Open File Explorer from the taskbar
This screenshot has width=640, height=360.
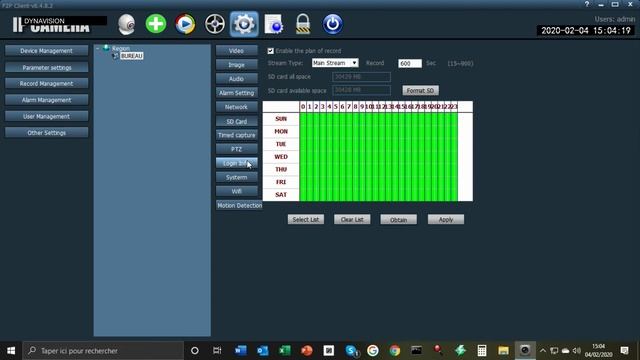click(503, 351)
